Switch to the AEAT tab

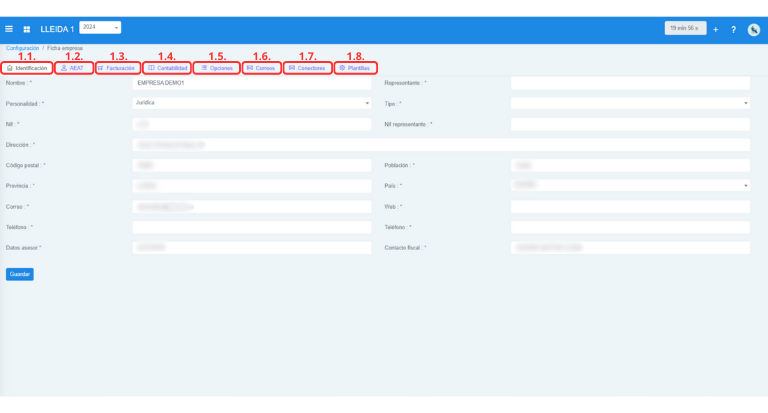74,68
